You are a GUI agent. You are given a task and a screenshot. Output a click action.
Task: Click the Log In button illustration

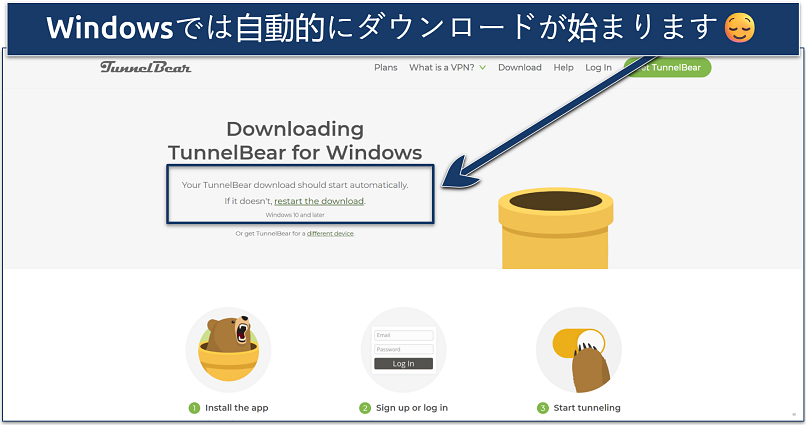click(x=404, y=363)
